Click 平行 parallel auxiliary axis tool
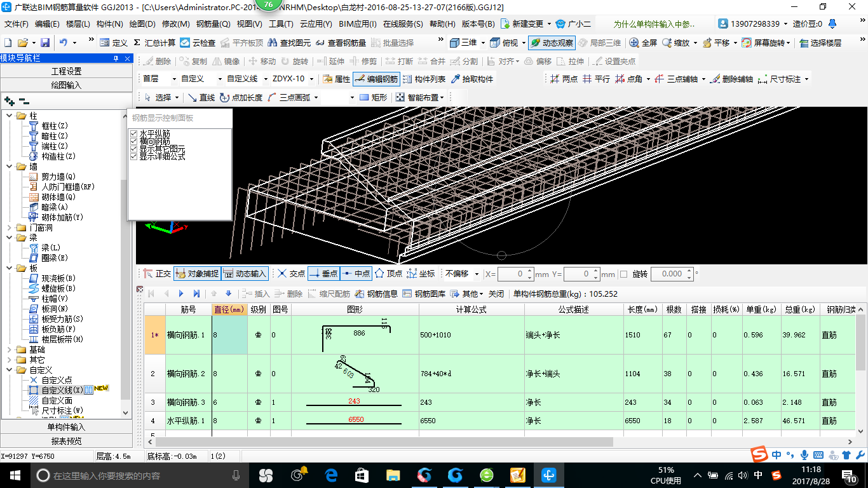This screenshot has height=488, width=868. click(x=596, y=79)
